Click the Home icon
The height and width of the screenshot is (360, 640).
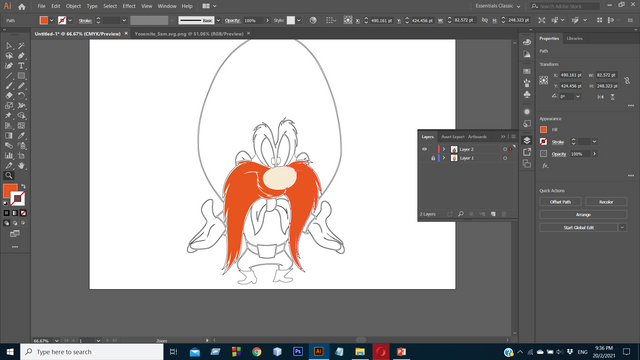click(x=22, y=7)
